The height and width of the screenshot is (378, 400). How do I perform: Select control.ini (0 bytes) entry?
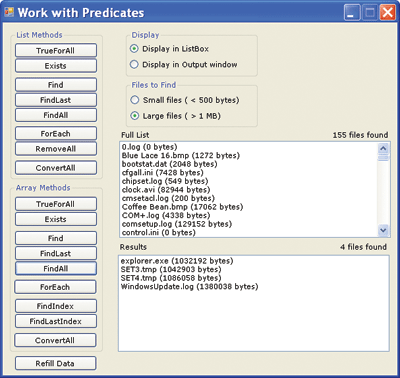249,232
